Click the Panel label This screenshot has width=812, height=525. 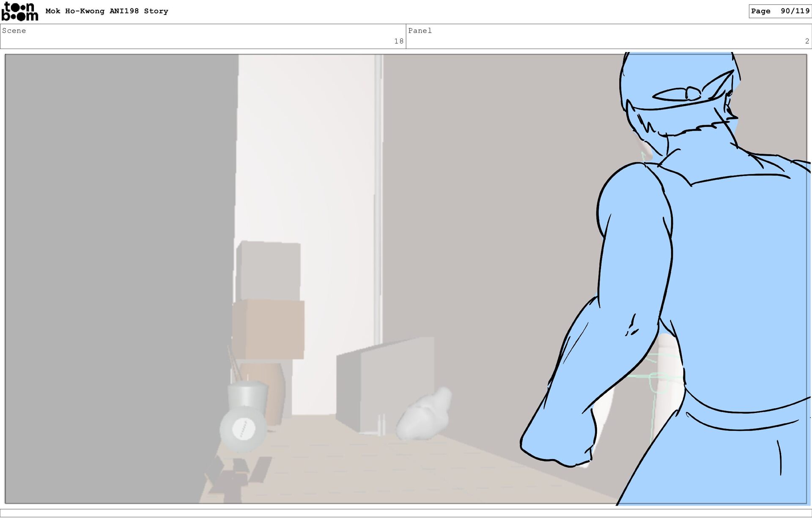pyautogui.click(x=420, y=30)
